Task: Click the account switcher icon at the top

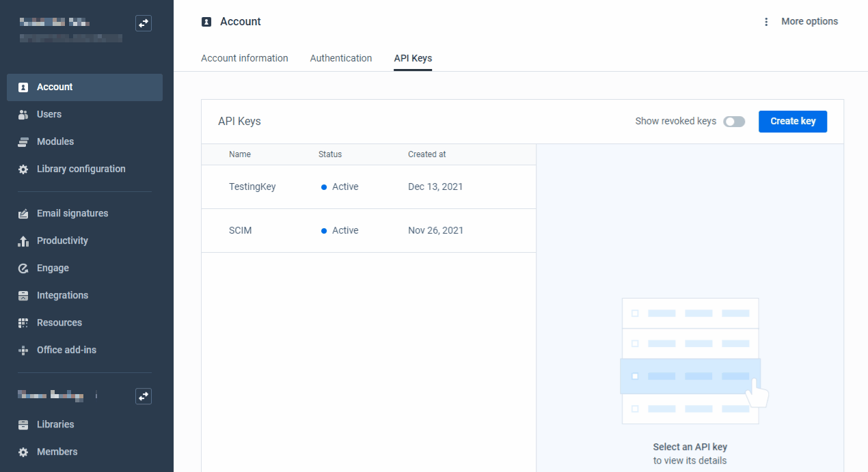Action: (x=144, y=23)
